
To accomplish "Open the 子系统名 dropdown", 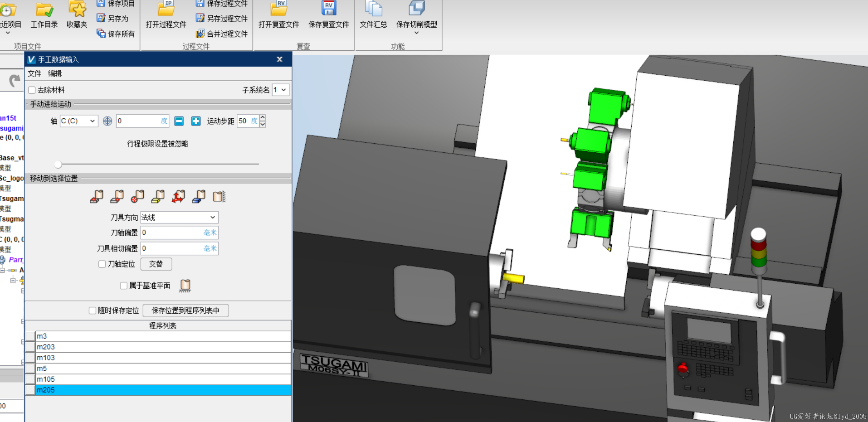I will tap(280, 90).
